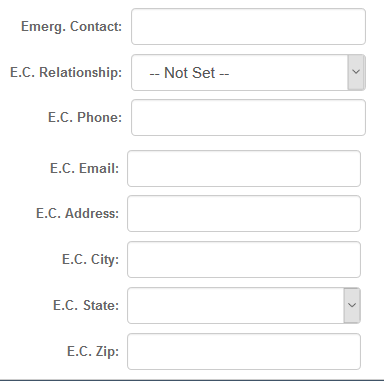Viewport: 384px width, 381px height.
Task: Click the 'Emerg. Contact:' label
Action: tap(71, 27)
